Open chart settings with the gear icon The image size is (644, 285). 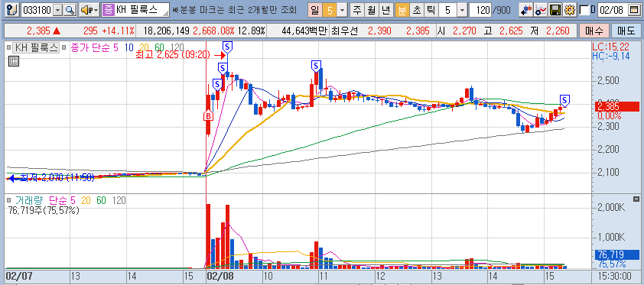[569, 10]
